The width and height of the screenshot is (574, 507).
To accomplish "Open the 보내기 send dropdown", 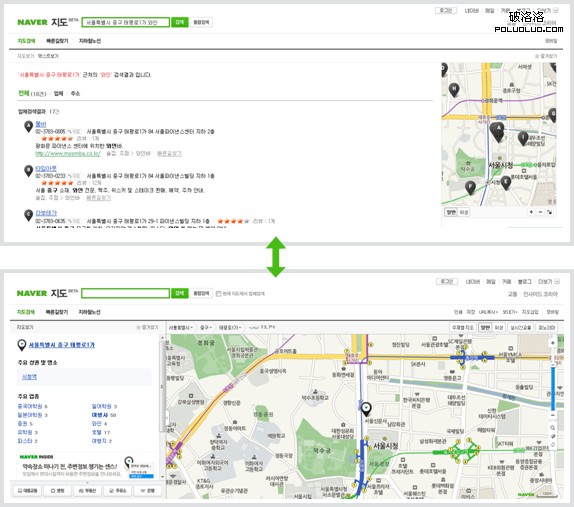I will point(509,312).
